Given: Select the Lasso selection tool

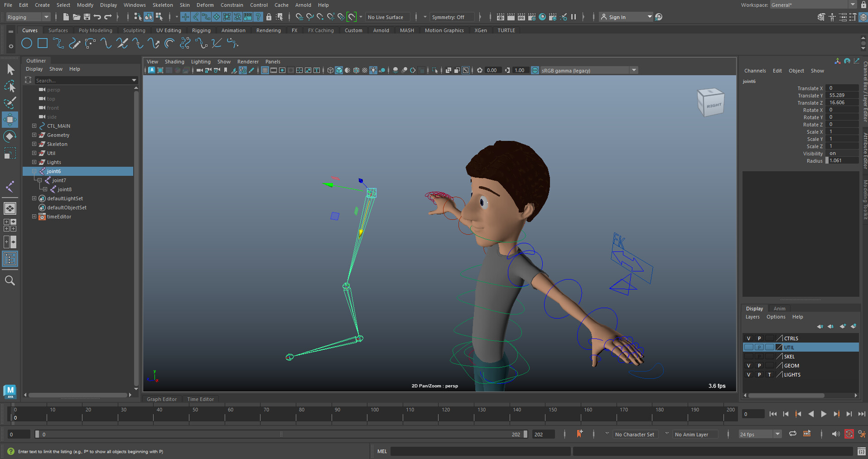Looking at the screenshot, I should click(10, 86).
